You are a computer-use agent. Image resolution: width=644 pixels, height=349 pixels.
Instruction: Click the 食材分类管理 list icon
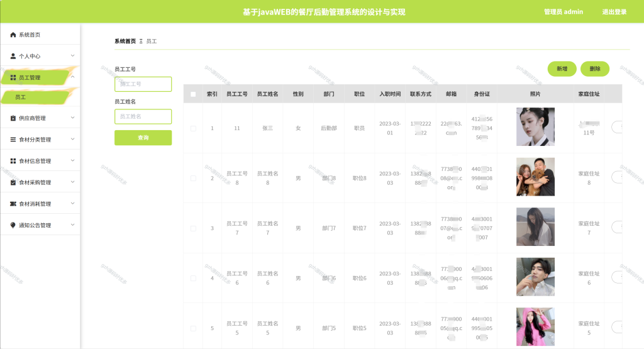[13, 140]
